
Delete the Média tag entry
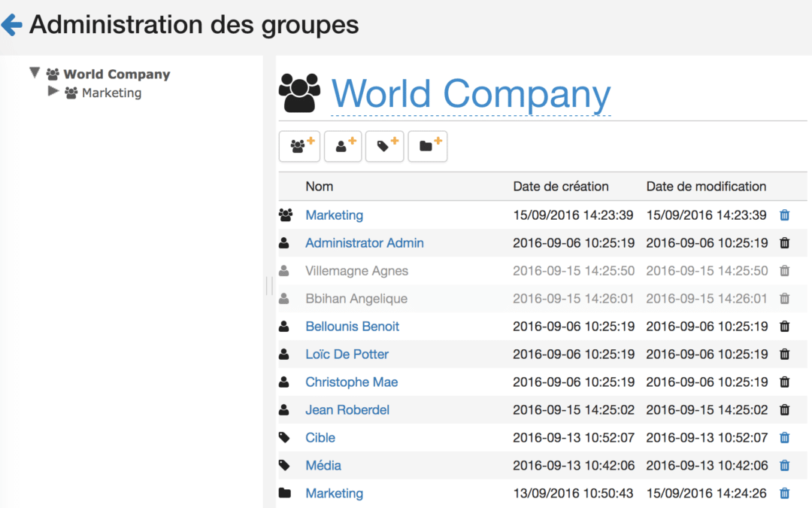coord(784,466)
